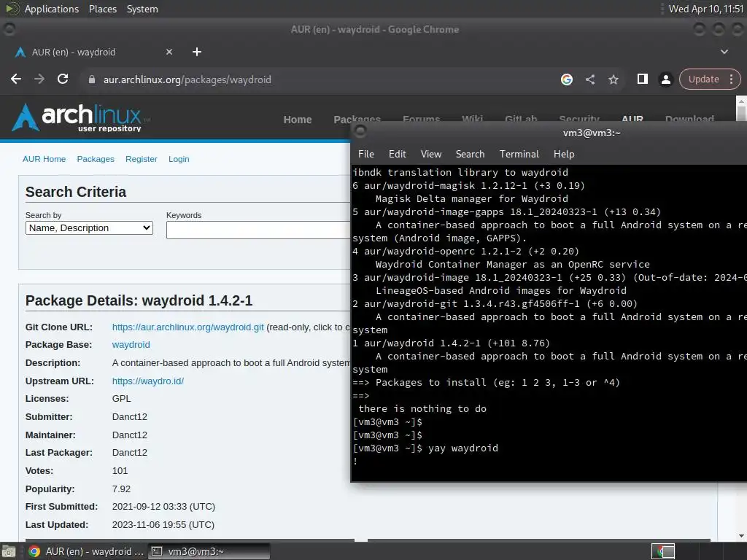Image resolution: width=747 pixels, height=560 pixels.
Task: Click the clock showing Wed Apr 10
Action: point(706,9)
